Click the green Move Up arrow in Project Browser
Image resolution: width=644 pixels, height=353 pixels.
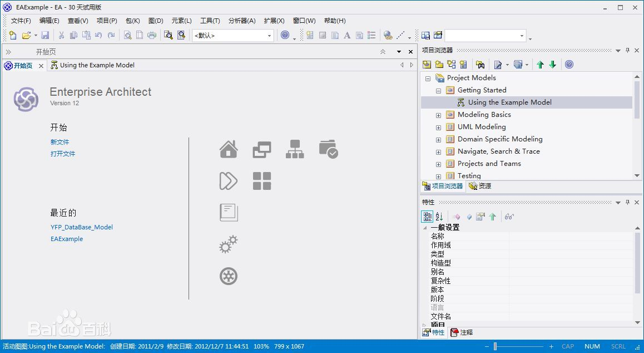[541, 65]
